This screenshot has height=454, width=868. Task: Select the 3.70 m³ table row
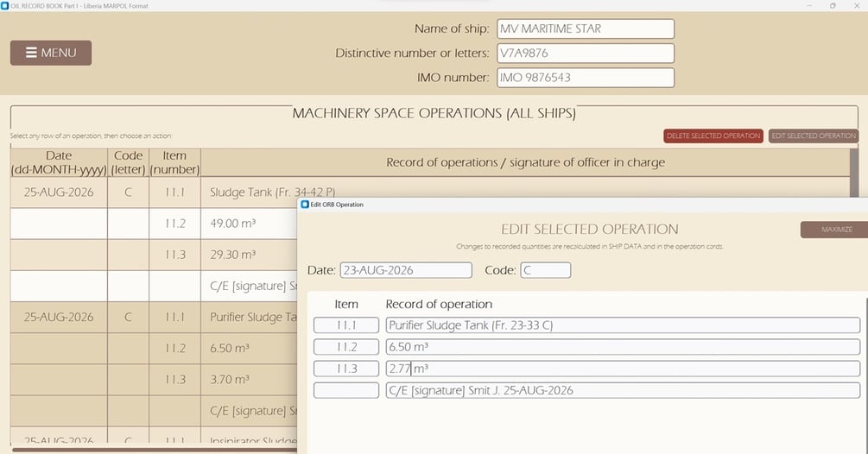click(154, 380)
